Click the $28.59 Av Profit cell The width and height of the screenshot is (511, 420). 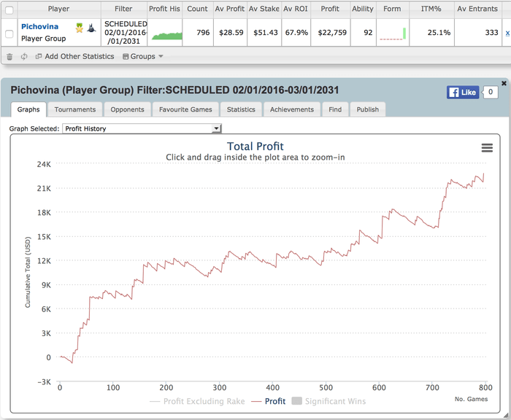pyautogui.click(x=231, y=33)
